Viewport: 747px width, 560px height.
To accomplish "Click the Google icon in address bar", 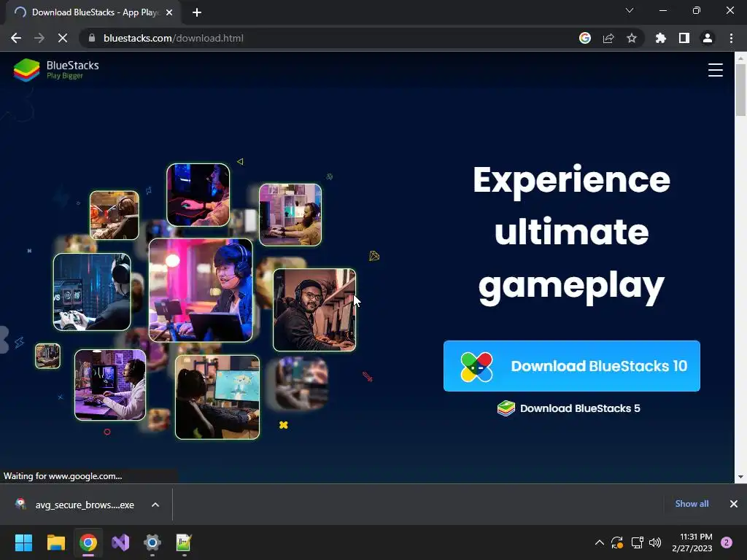I will click(x=585, y=38).
